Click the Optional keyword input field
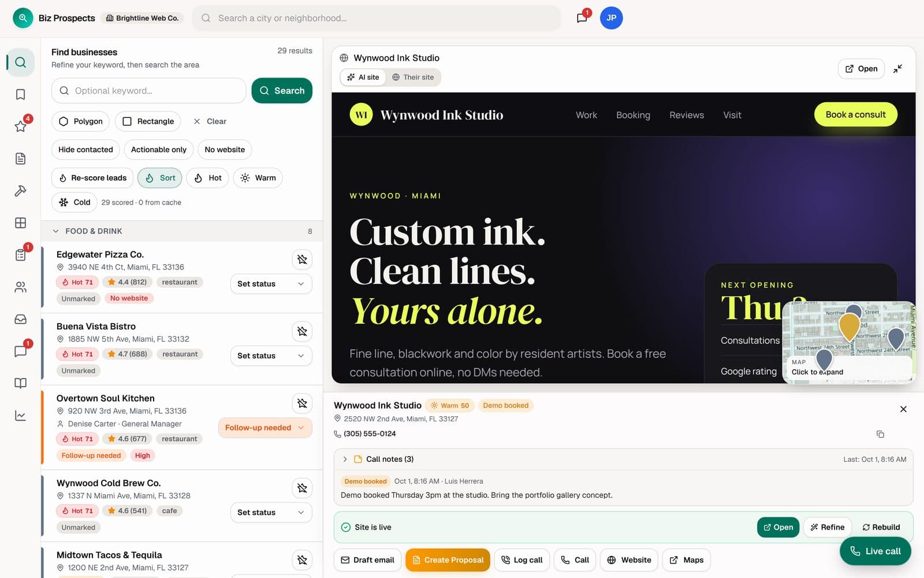Image resolution: width=924 pixels, height=578 pixels. click(149, 91)
